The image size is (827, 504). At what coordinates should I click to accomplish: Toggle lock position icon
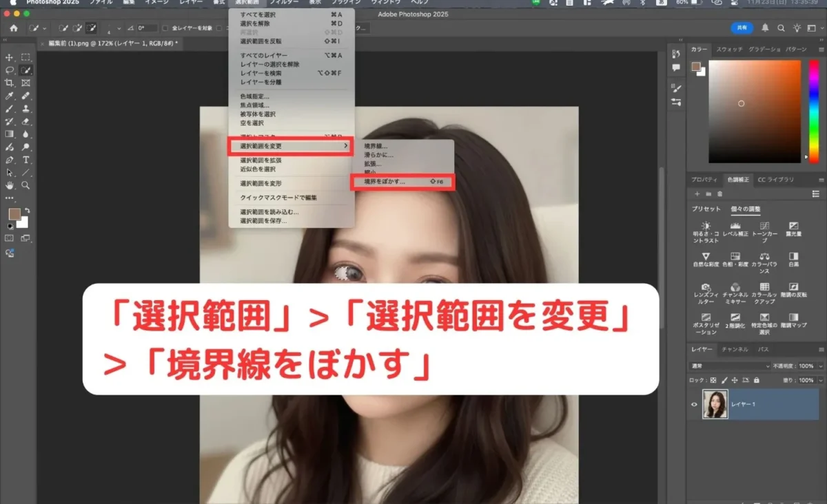[735, 380]
